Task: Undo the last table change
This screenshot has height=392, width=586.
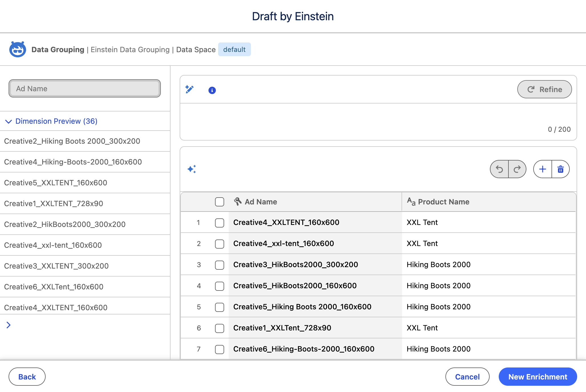Action: point(499,169)
